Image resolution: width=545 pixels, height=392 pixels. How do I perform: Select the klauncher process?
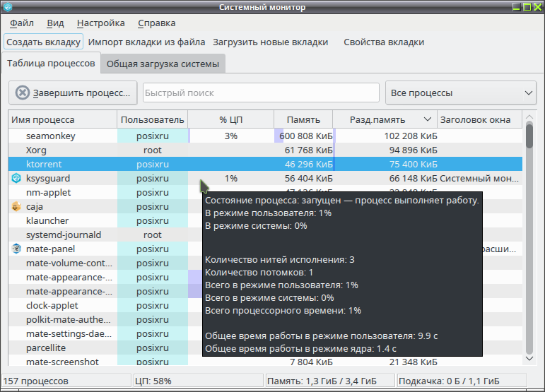[47, 221]
